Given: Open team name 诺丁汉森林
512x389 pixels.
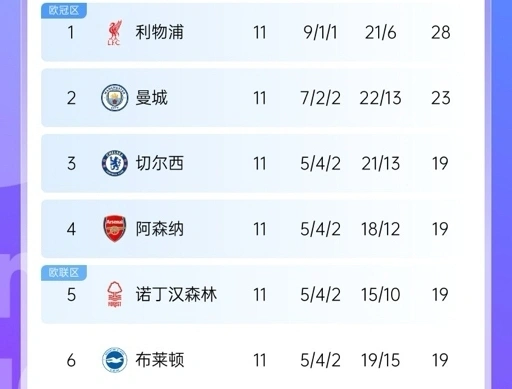Looking at the screenshot, I should click(x=176, y=294).
